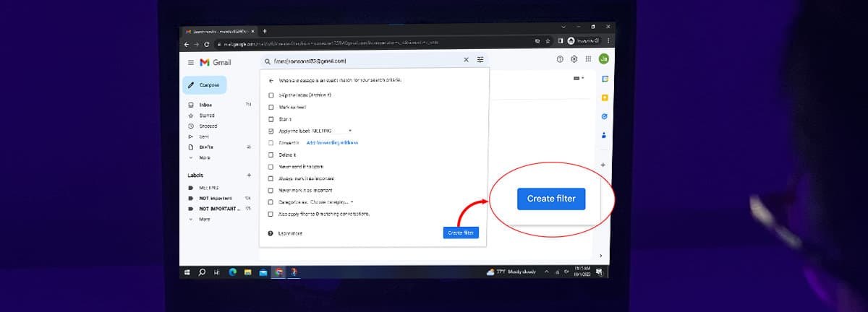868x312 pixels.
Task: Expand the Choose category dropdown
Action: tap(352, 202)
